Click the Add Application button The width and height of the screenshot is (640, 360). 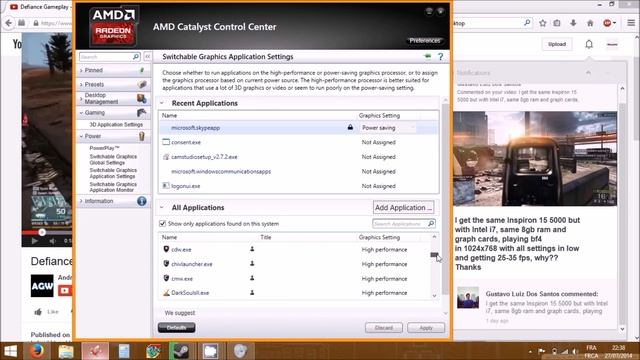(x=403, y=207)
